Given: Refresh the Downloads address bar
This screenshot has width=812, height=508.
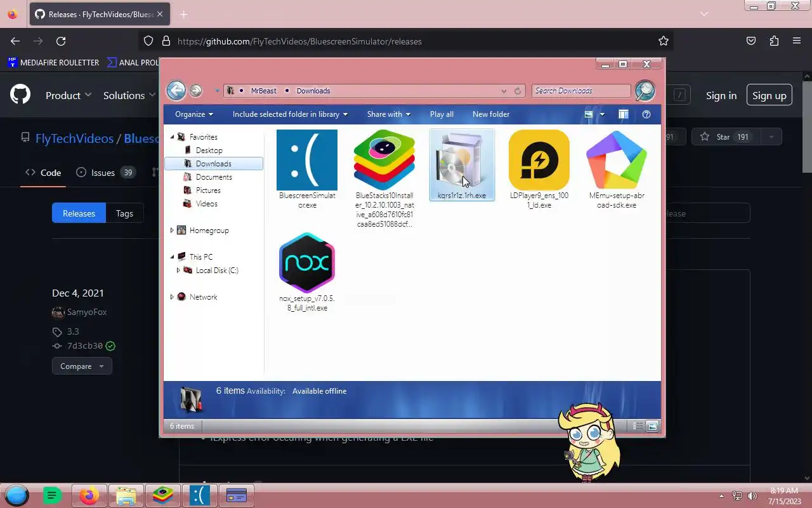Looking at the screenshot, I should 518,91.
